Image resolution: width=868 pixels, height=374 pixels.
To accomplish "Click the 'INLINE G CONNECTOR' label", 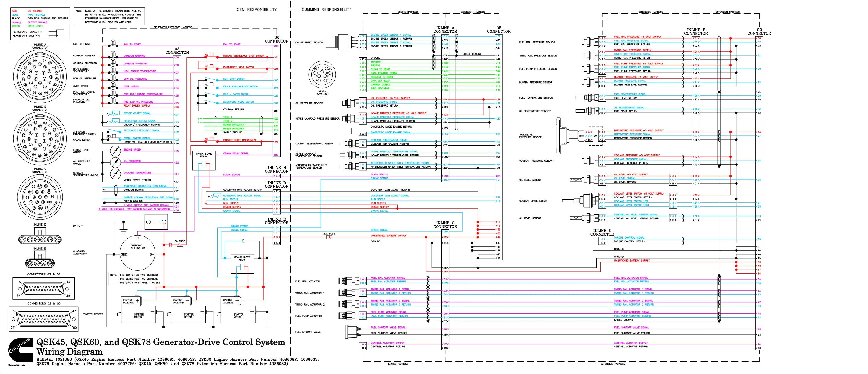I will click(602, 232).
